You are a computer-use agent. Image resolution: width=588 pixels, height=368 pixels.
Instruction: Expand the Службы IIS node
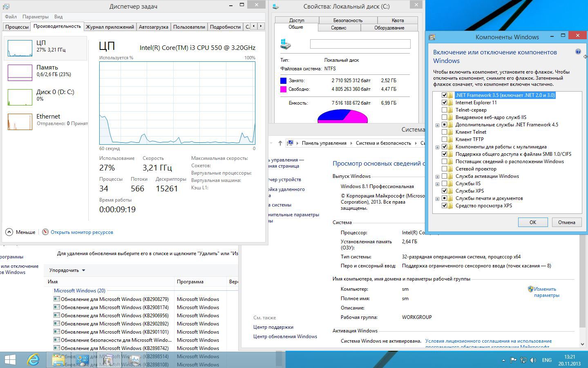(437, 184)
